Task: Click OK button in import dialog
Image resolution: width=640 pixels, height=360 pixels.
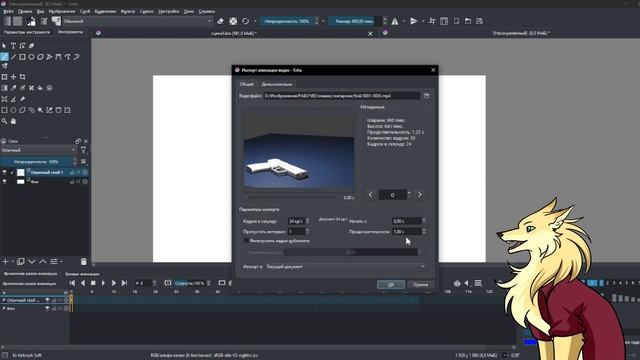Action: pyautogui.click(x=391, y=284)
